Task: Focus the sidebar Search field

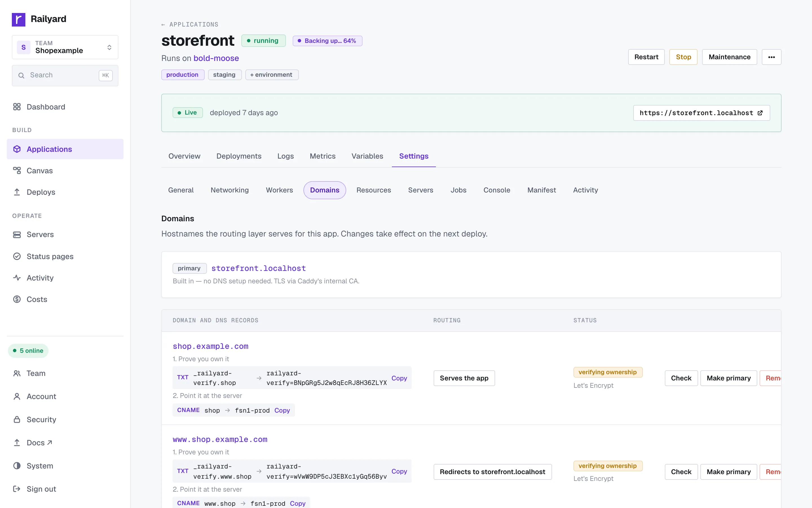Action: click(65, 76)
